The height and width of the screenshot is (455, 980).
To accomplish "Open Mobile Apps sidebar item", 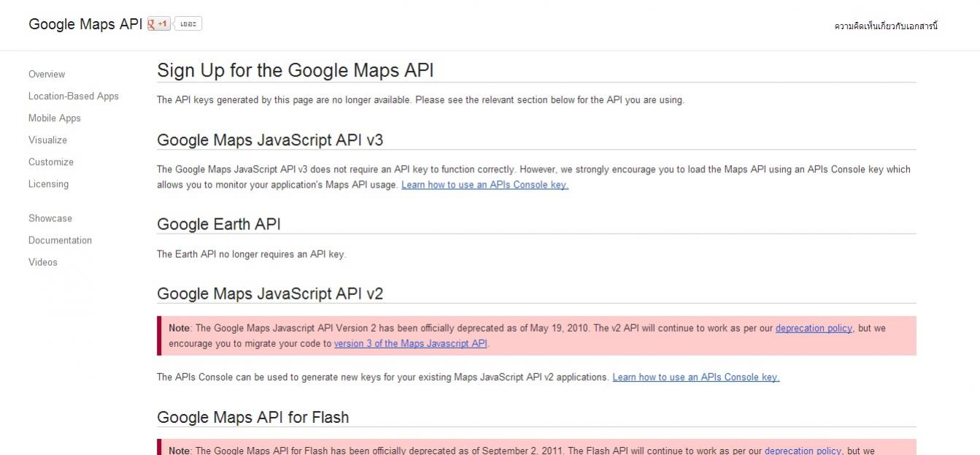I will [55, 118].
